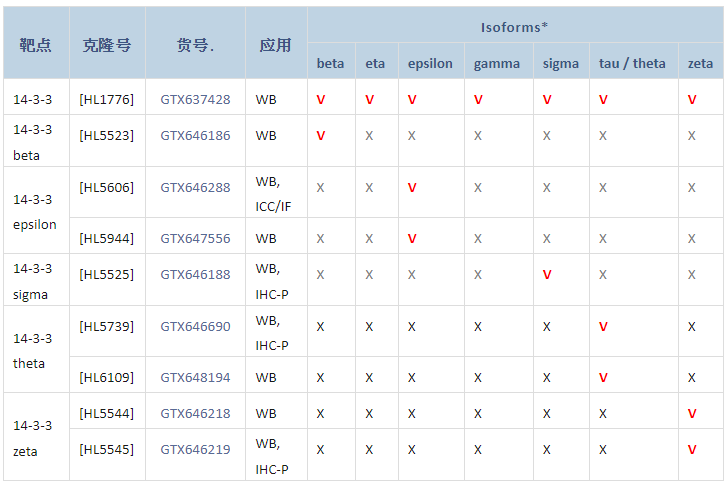
Task: Click the 靶点 column header
Action: pyautogui.click(x=36, y=43)
